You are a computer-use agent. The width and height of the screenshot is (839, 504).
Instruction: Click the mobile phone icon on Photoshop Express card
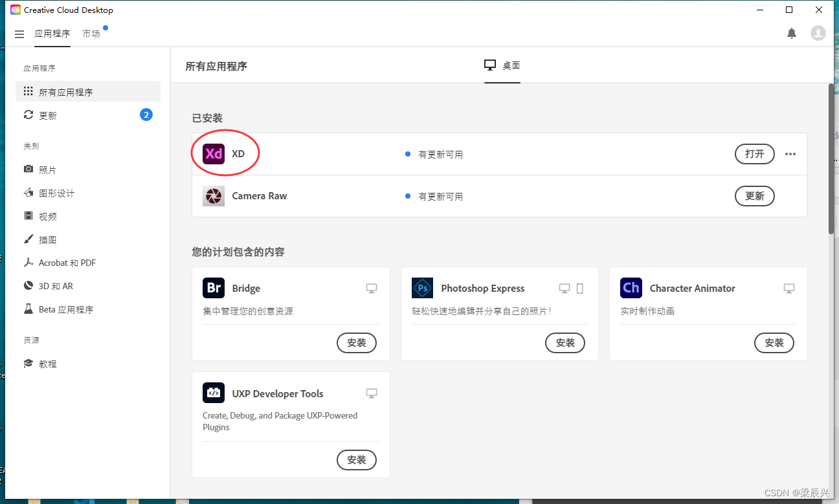(580, 289)
